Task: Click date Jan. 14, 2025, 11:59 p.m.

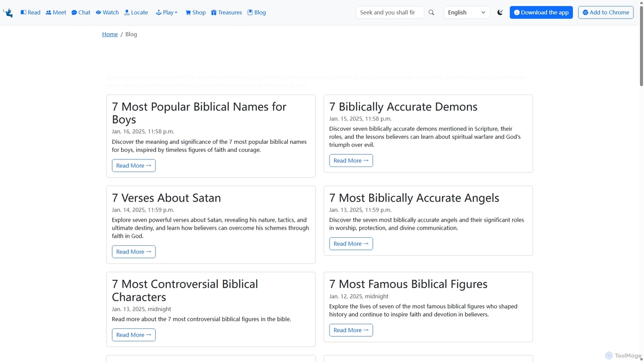Action: [143, 210]
